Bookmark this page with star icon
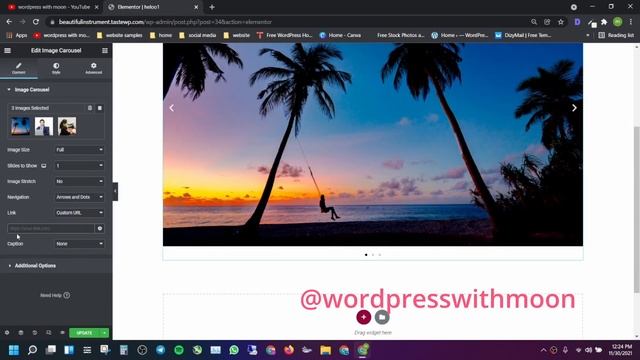640x360 pixels. (561, 22)
